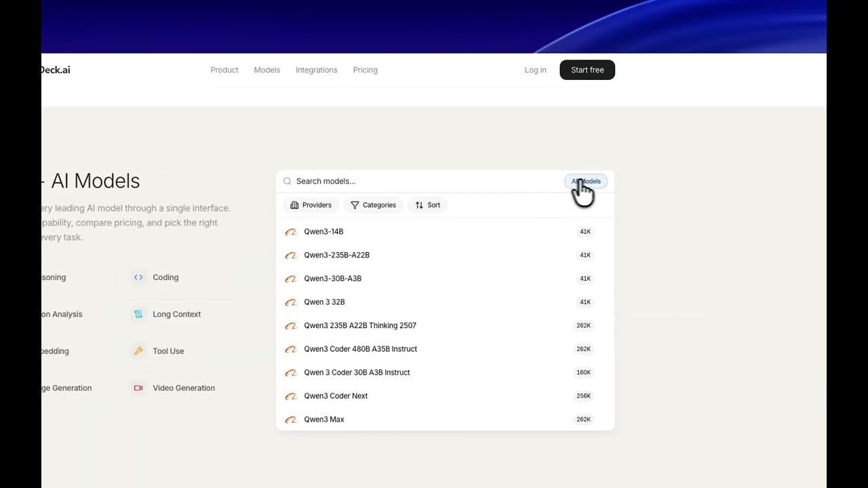Click the Qwen logo beside Qwen 3 32B

click(x=291, y=302)
